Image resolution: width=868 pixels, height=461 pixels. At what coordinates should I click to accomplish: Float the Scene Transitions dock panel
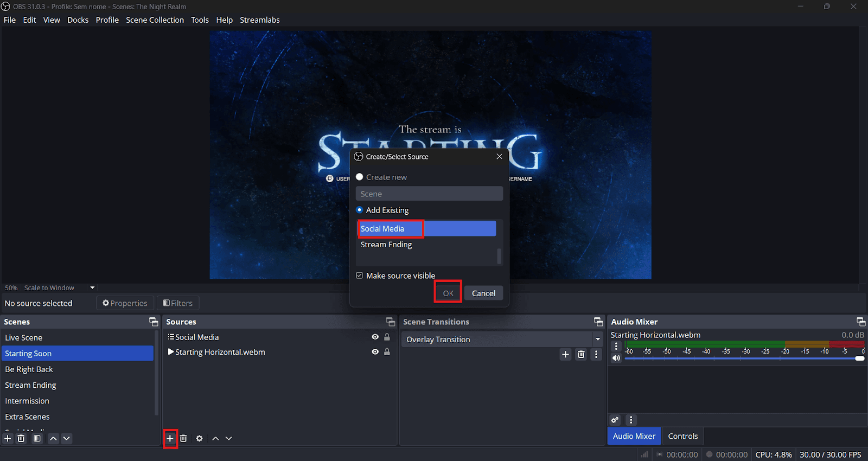(598, 322)
